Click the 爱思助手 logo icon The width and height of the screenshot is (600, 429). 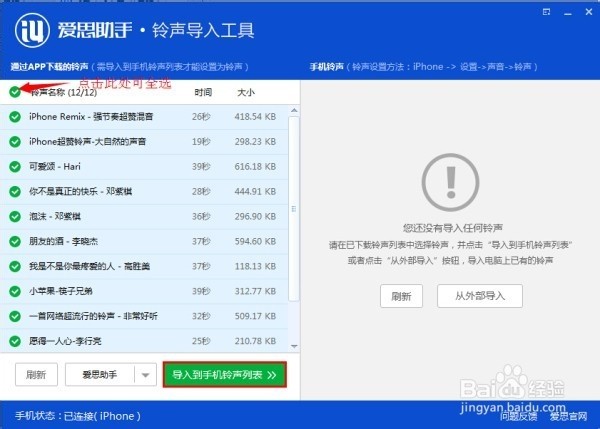pyautogui.click(x=29, y=30)
